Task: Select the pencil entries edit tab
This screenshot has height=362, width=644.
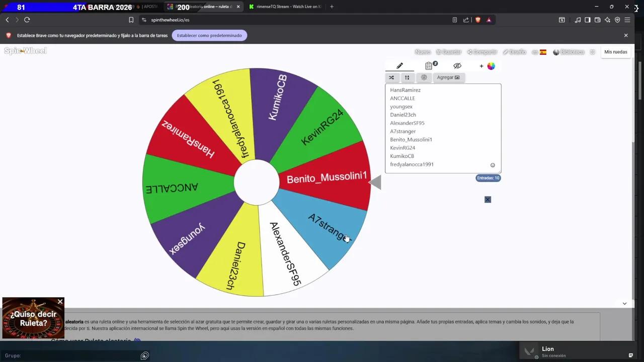Action: (399, 66)
